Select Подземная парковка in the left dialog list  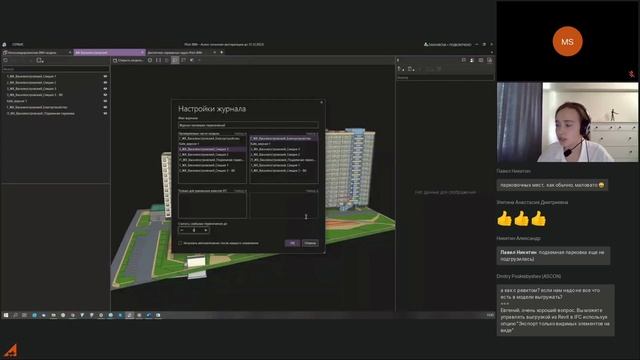(212, 160)
